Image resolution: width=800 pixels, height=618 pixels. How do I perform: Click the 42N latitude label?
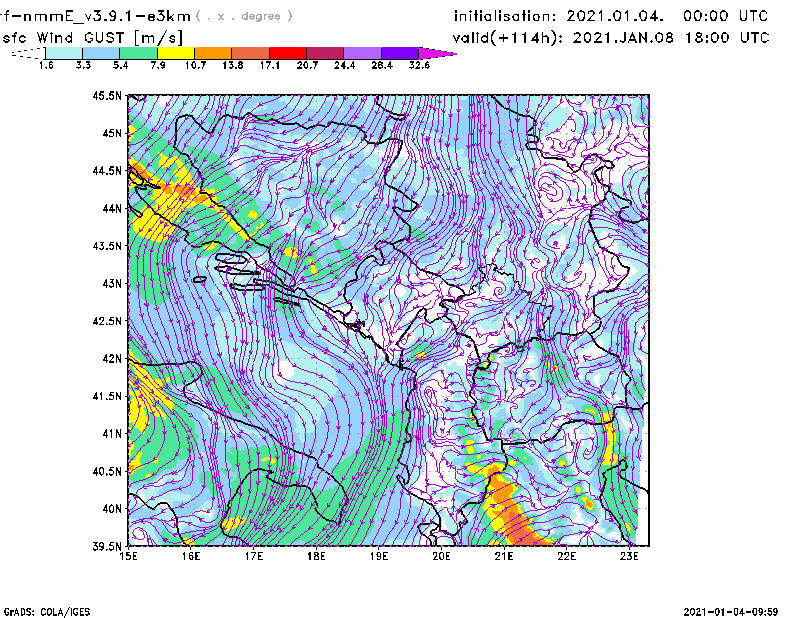[112, 359]
